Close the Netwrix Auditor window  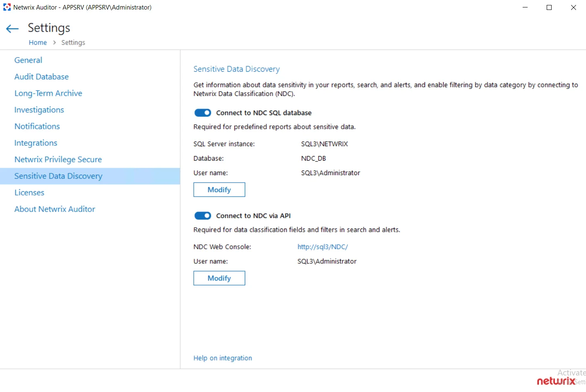tap(574, 7)
